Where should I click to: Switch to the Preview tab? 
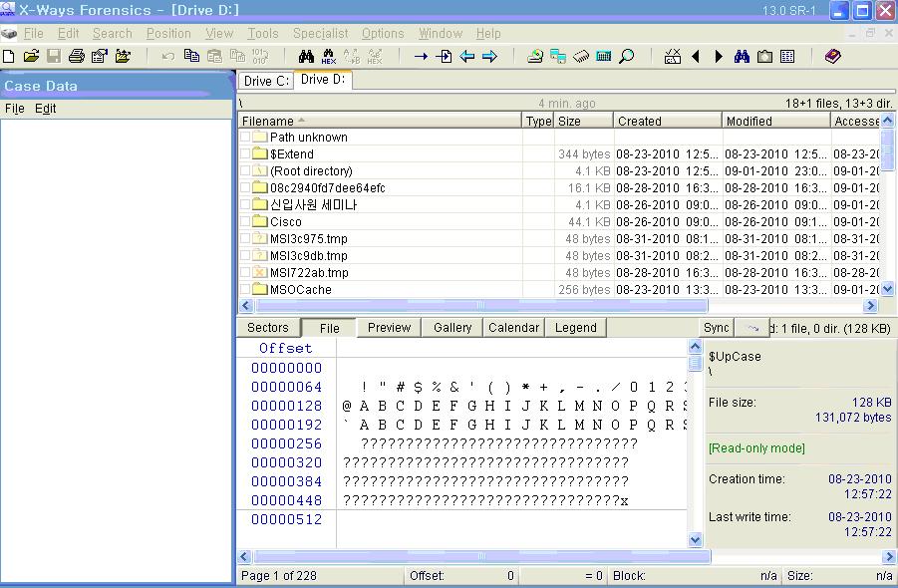click(389, 328)
